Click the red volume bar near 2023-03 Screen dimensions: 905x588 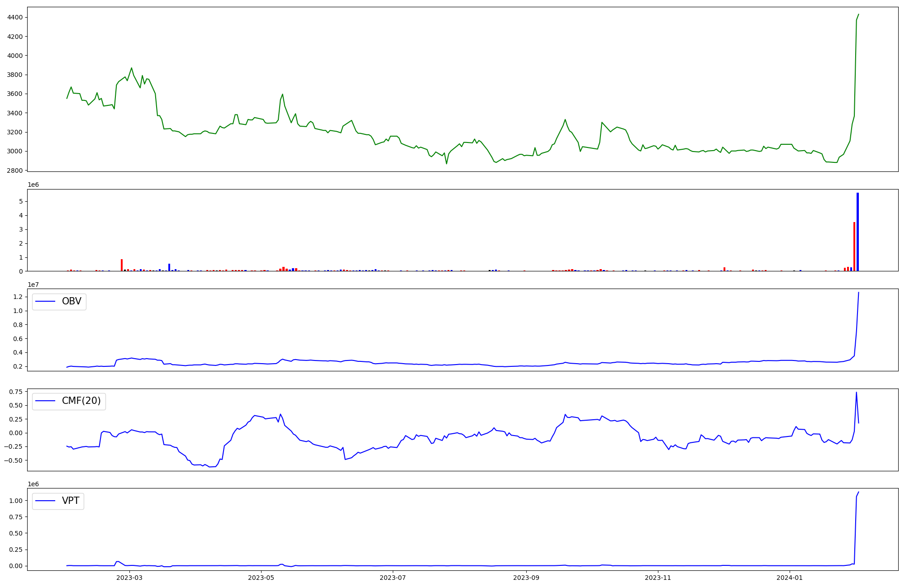click(122, 265)
